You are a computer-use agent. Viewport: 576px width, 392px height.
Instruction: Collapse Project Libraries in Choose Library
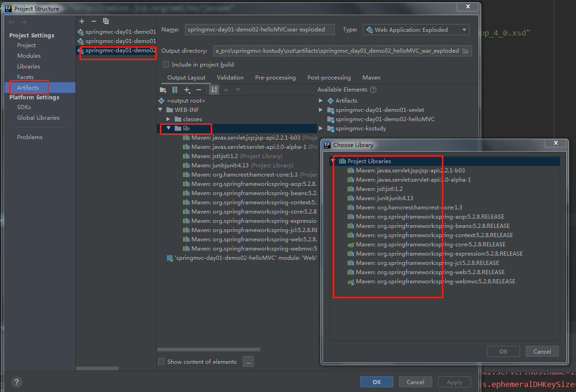(333, 161)
